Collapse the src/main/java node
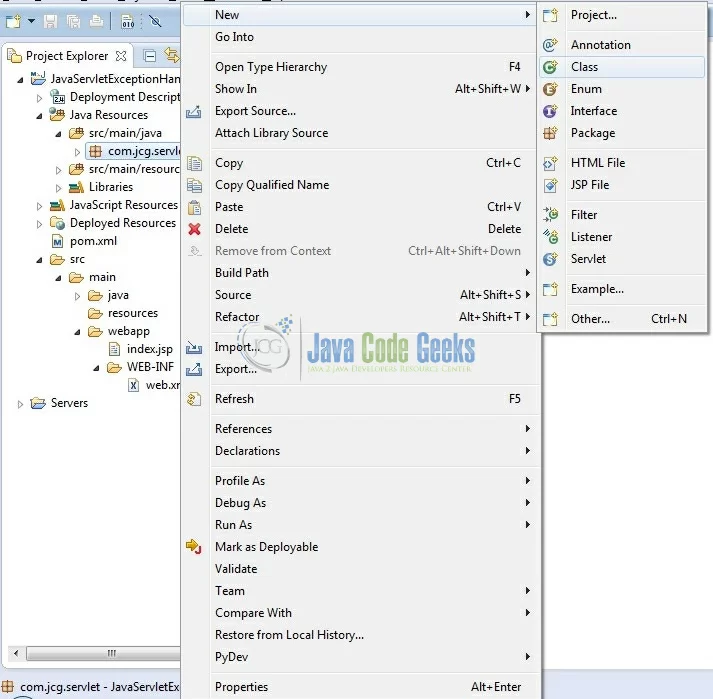The width and height of the screenshot is (713, 699). [58, 134]
